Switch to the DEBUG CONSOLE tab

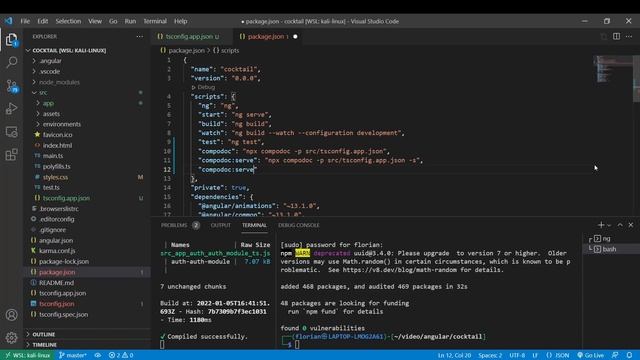(299, 225)
